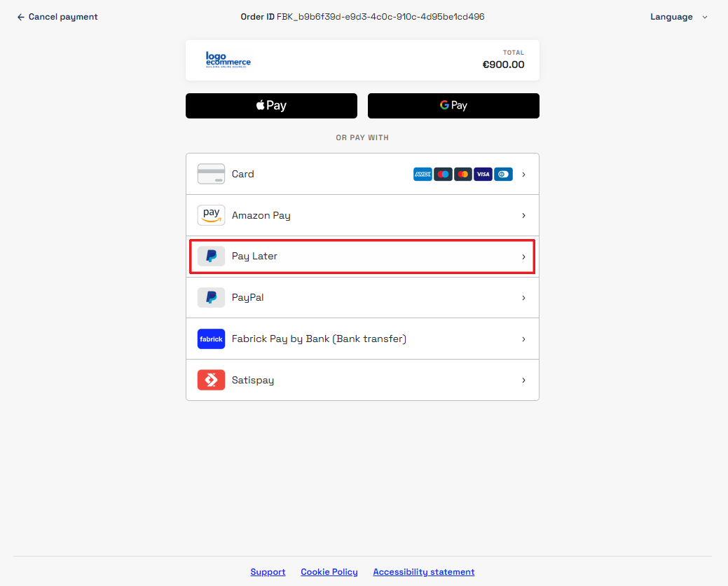The height and width of the screenshot is (586, 728).
Task: Click the Visa card logo
Action: [483, 174]
